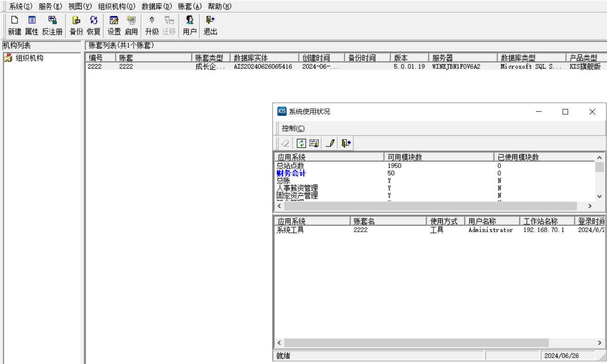Screen dimensions: 607x364
Task: Open the 用户 (User) management icon
Action: click(190, 25)
